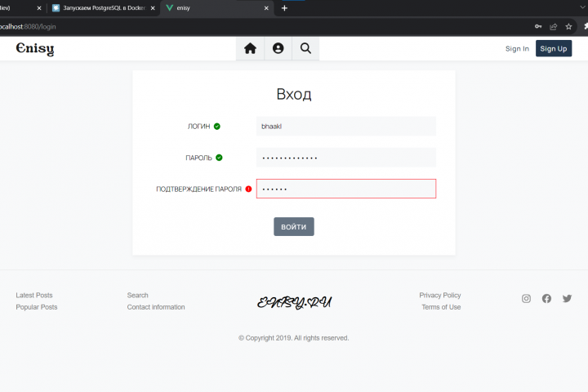Viewport: 588px width, 392px height.
Task: Click the ПОДТВЕРЖДЕНИЕ ПАРОЛЯ label
Action: (x=198, y=189)
